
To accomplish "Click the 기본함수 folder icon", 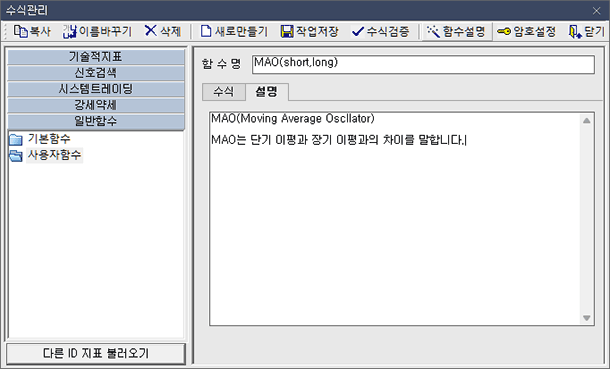I will (x=16, y=139).
